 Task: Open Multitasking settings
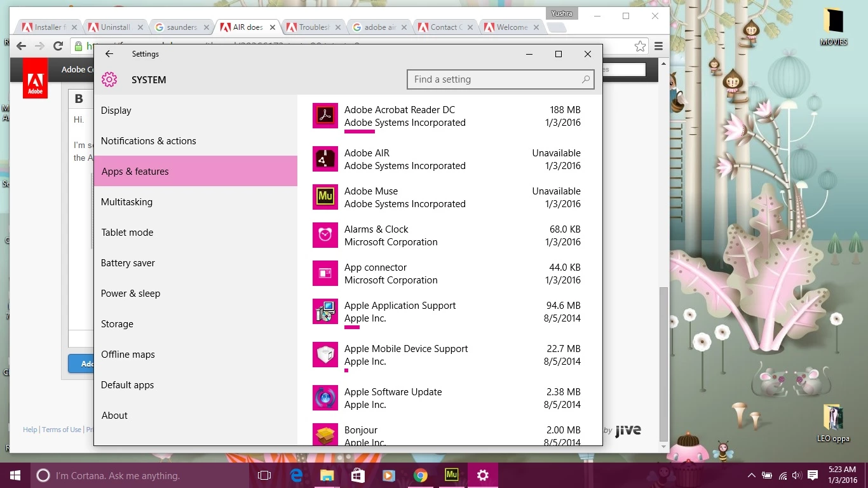tap(196, 202)
